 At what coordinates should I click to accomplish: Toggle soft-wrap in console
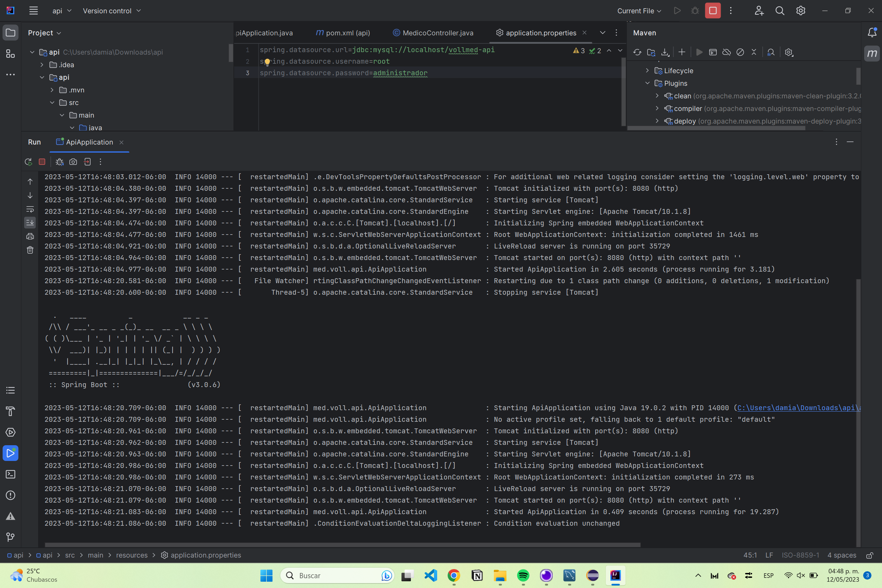pyautogui.click(x=30, y=209)
